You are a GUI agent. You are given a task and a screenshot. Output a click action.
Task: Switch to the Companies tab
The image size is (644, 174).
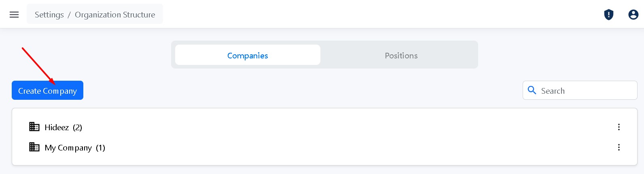(x=248, y=55)
